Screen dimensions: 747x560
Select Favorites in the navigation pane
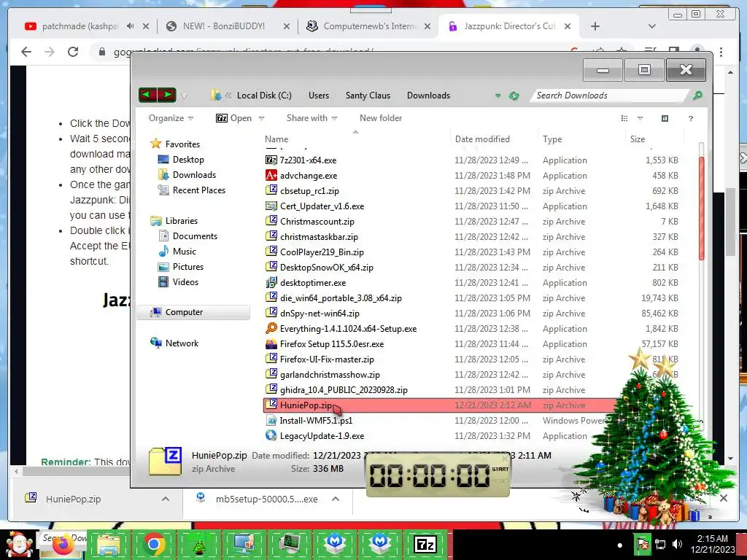[182, 144]
